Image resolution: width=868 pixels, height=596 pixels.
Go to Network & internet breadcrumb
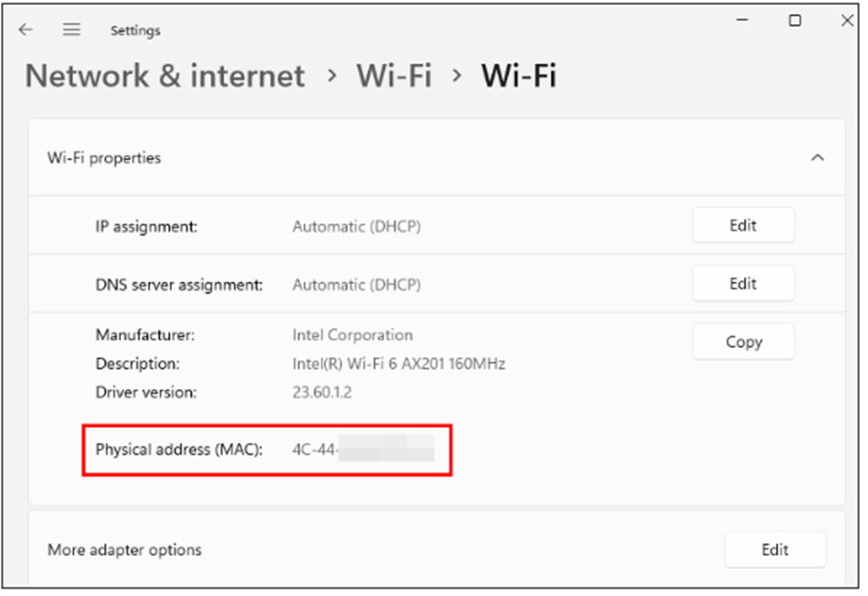(x=165, y=76)
